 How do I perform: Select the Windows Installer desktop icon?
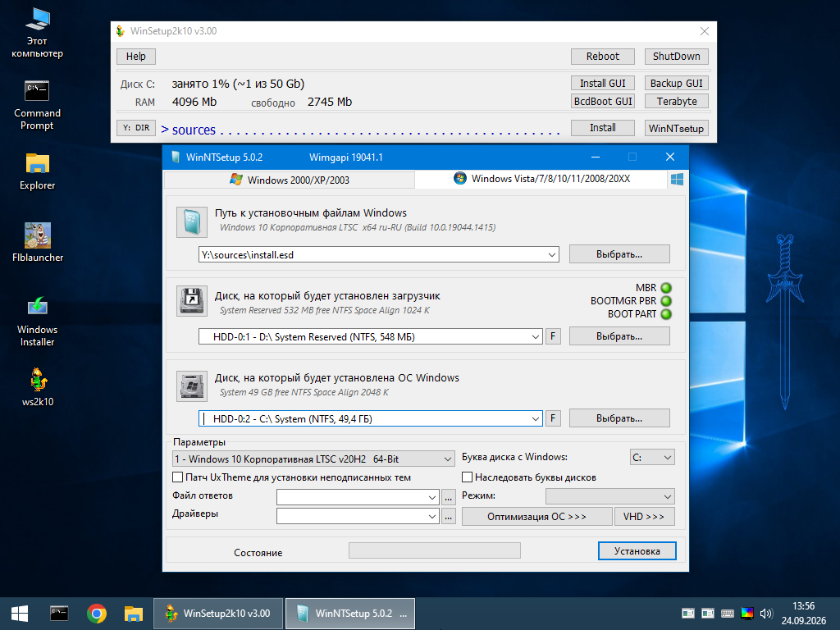point(37,322)
